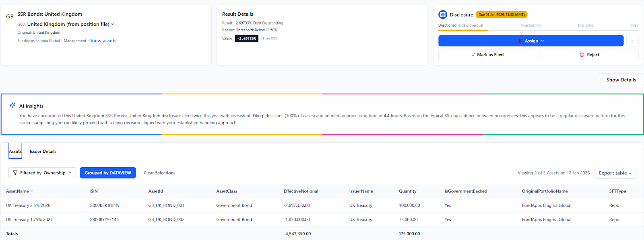The image size is (644, 240).
Task: Open the Export table dropdown
Action: pyautogui.click(x=615, y=173)
